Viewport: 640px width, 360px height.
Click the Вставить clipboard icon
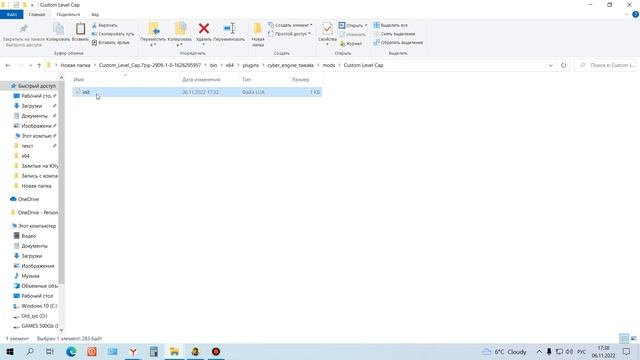coord(80,29)
